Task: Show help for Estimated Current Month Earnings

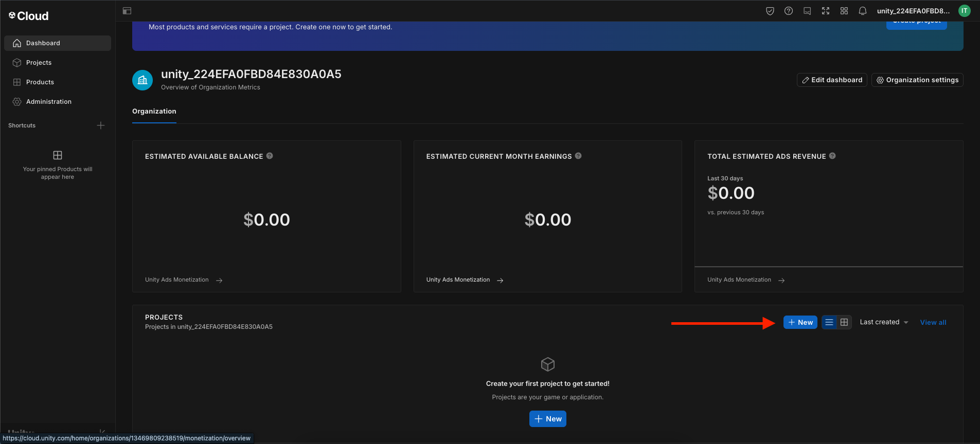Action: pos(578,156)
